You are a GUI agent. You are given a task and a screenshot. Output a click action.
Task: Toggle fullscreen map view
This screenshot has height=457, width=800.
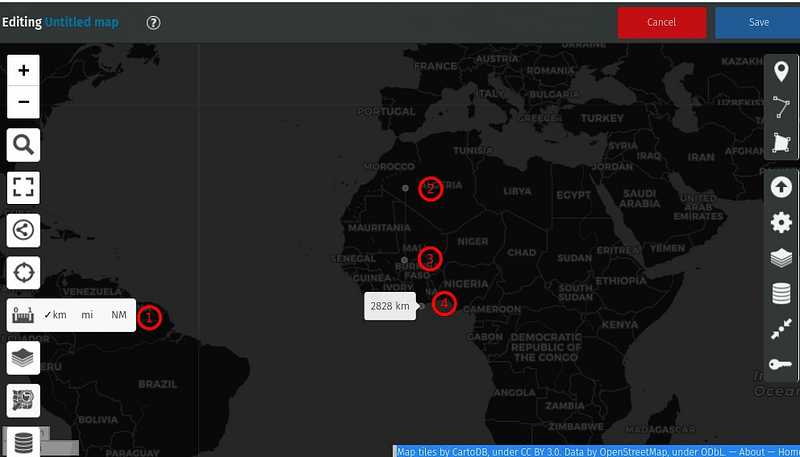tap(23, 188)
